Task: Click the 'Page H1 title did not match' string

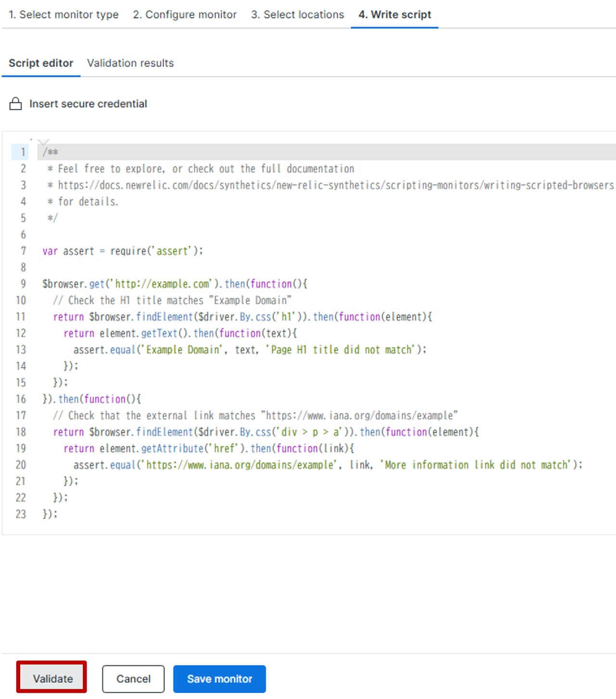Action: tap(341, 350)
